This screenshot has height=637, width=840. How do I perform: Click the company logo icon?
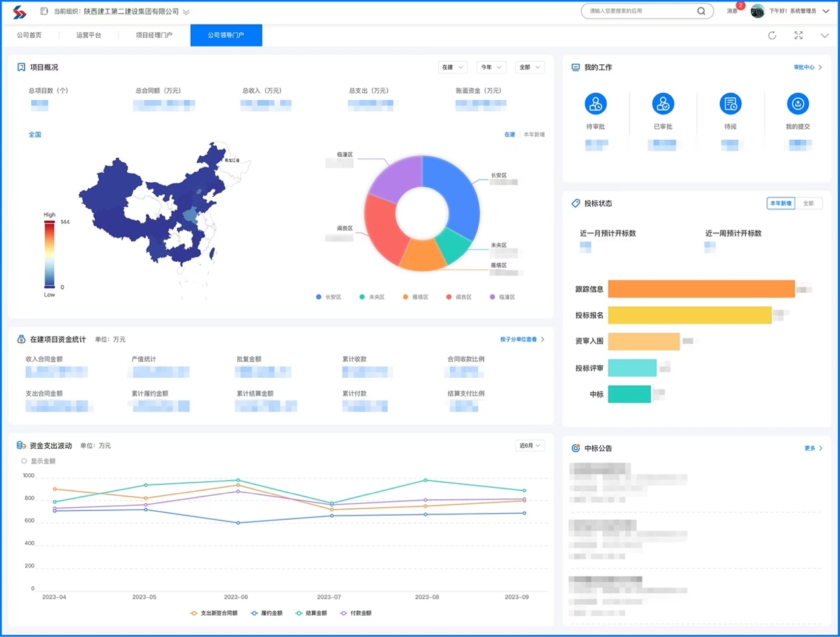20,12
